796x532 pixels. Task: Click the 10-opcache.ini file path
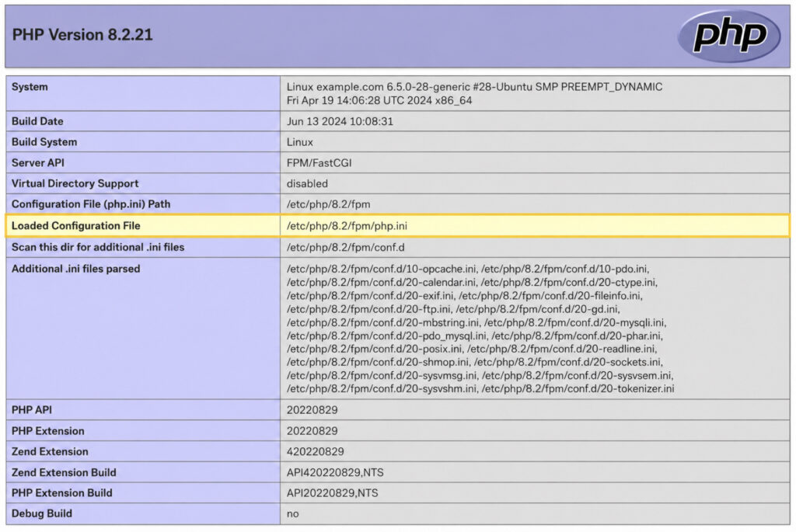(x=381, y=269)
